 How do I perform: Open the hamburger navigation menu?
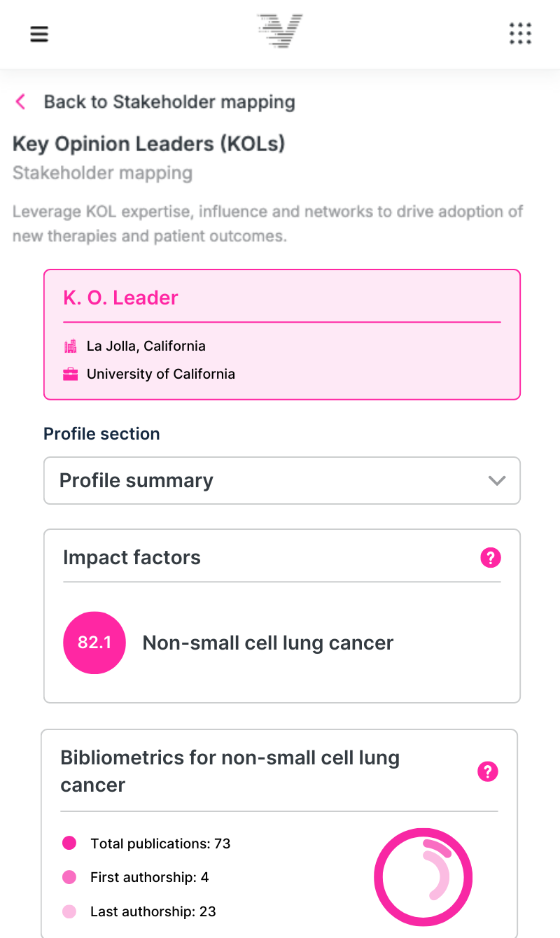[x=39, y=34]
